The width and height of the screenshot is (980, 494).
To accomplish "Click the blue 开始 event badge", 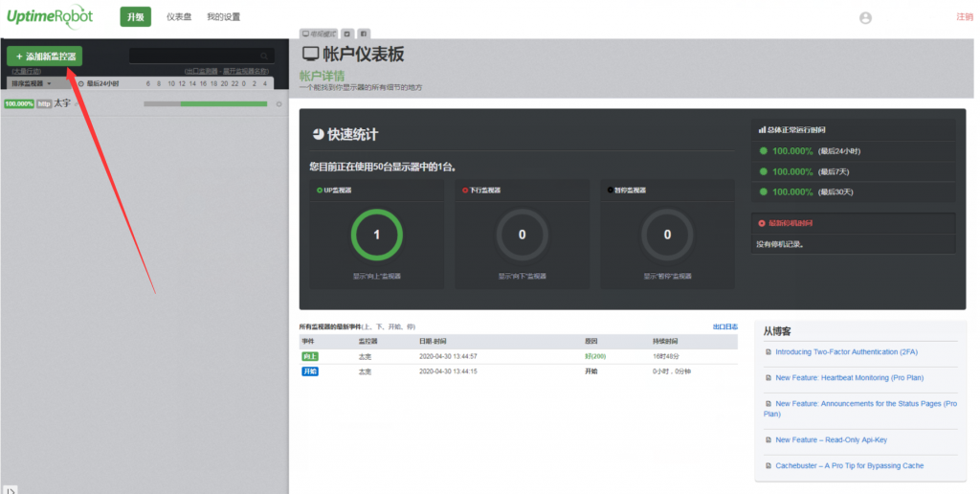I will (310, 371).
